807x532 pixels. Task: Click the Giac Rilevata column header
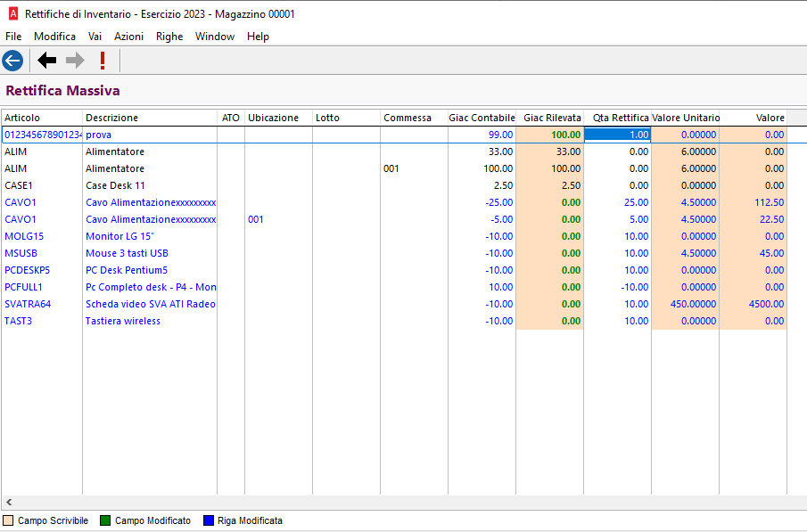[x=549, y=118]
